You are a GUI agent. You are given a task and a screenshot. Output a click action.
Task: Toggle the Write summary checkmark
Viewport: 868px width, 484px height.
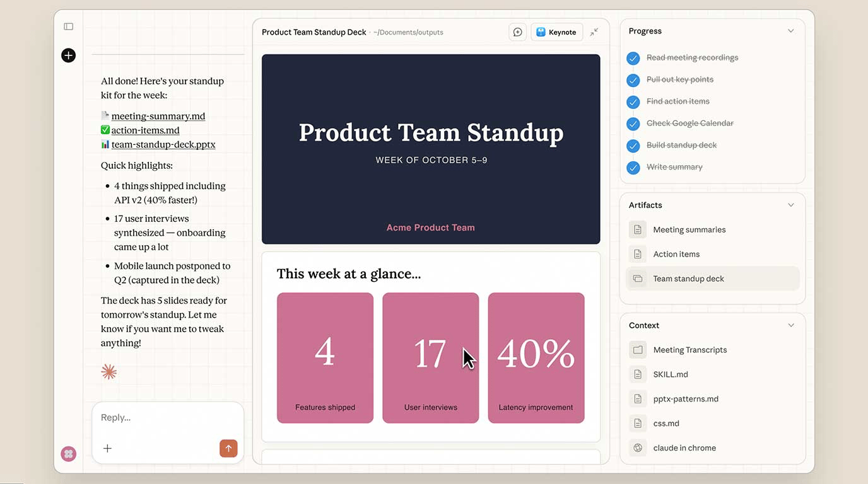tap(633, 168)
